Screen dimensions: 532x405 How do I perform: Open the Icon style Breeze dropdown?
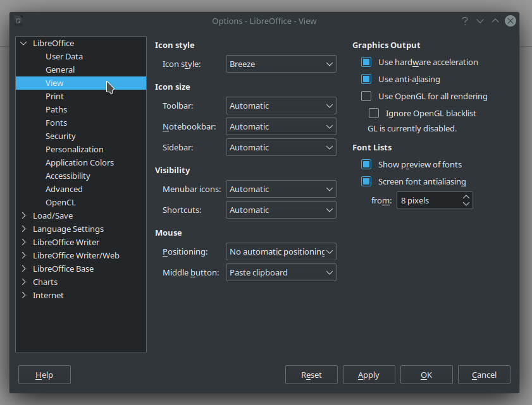click(281, 64)
